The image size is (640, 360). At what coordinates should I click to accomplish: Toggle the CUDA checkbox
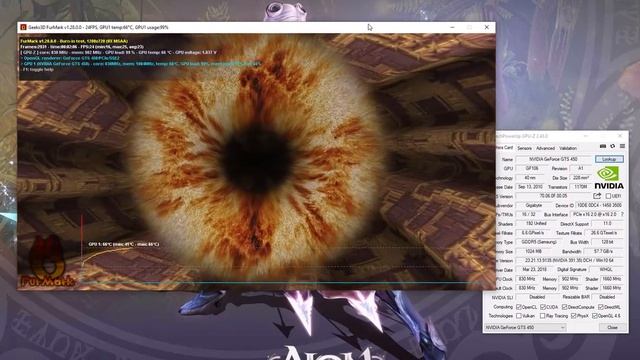coord(543,307)
